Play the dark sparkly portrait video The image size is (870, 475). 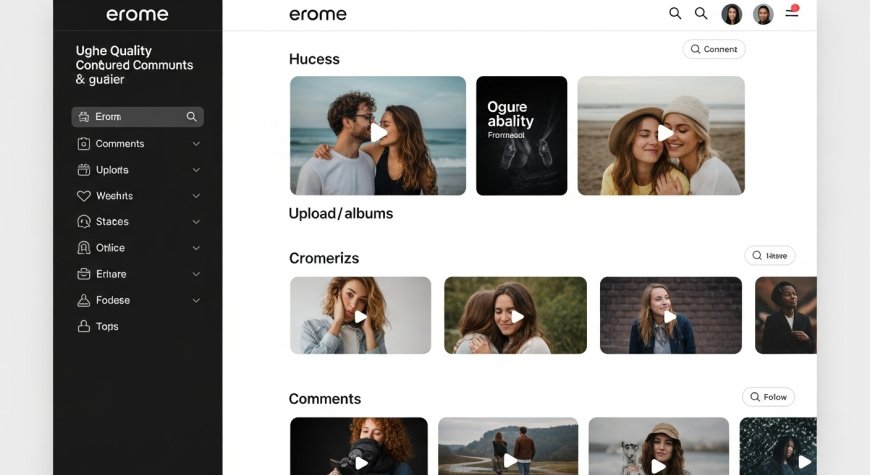coord(778,446)
